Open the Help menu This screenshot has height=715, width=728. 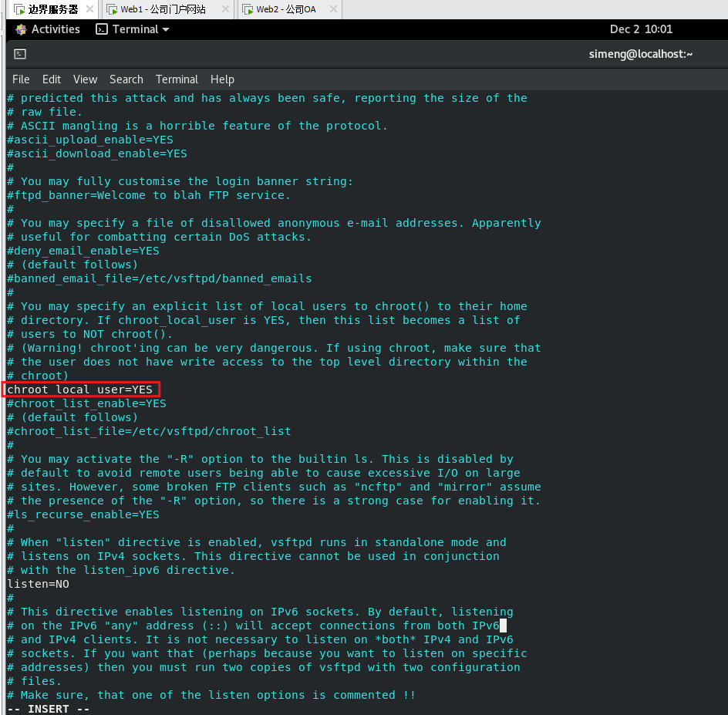pyautogui.click(x=222, y=79)
